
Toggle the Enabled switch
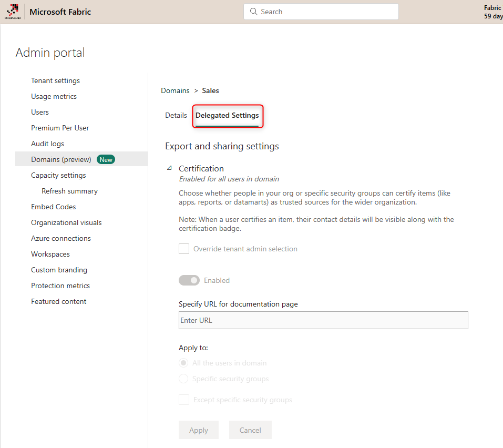click(x=189, y=280)
